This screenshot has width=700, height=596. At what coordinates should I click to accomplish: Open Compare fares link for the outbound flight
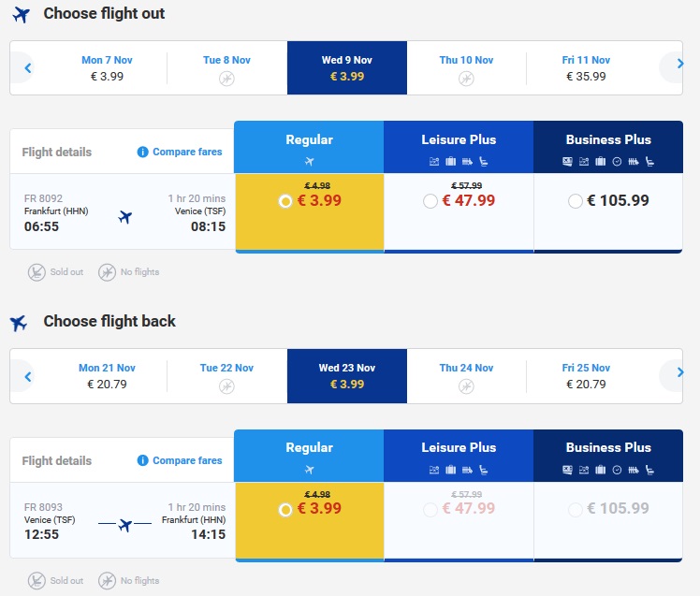[187, 152]
